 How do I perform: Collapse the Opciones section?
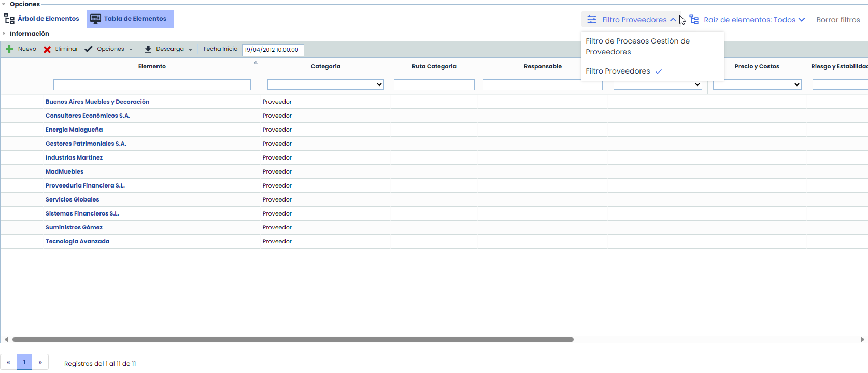4,4
